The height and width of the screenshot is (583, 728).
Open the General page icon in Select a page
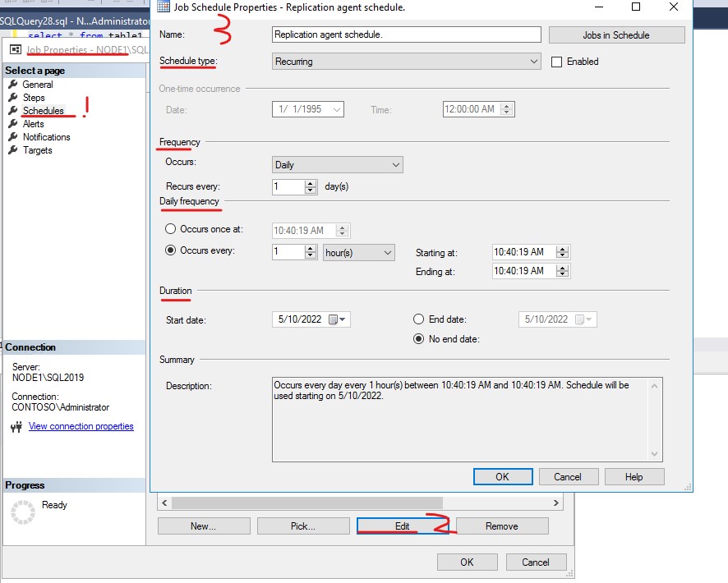[x=13, y=84]
